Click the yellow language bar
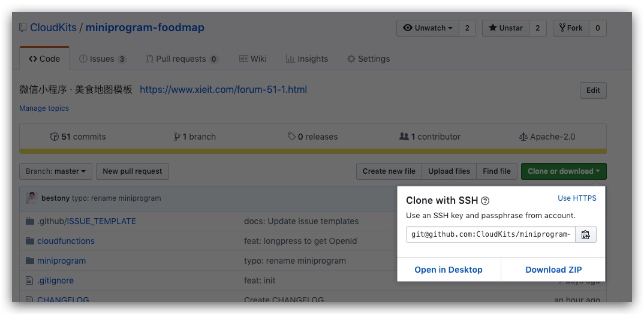This screenshot has width=644, height=314. (x=312, y=151)
